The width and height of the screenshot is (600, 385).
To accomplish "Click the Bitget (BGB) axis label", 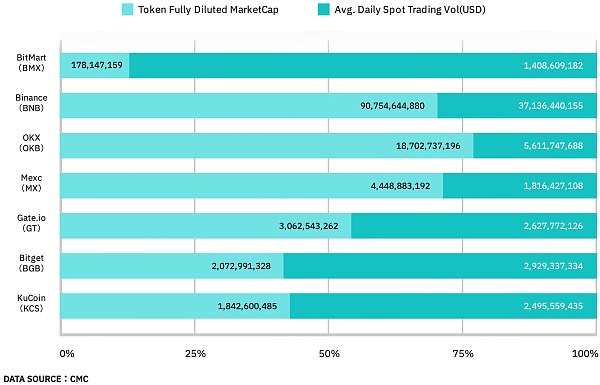I will (31, 263).
